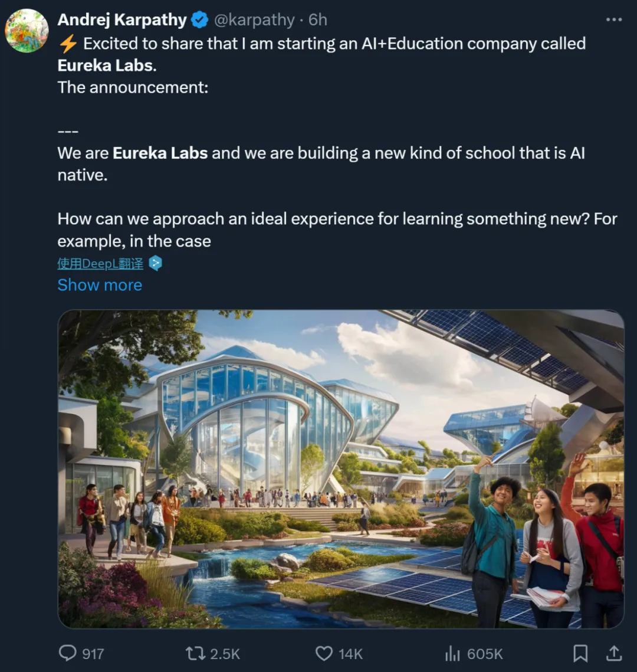This screenshot has height=672, width=637.
Task: Repost the tweet with the retweet icon
Action: [x=195, y=654]
